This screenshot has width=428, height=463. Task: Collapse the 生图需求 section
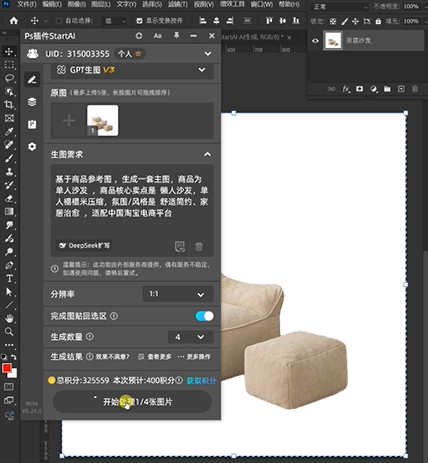coord(207,154)
